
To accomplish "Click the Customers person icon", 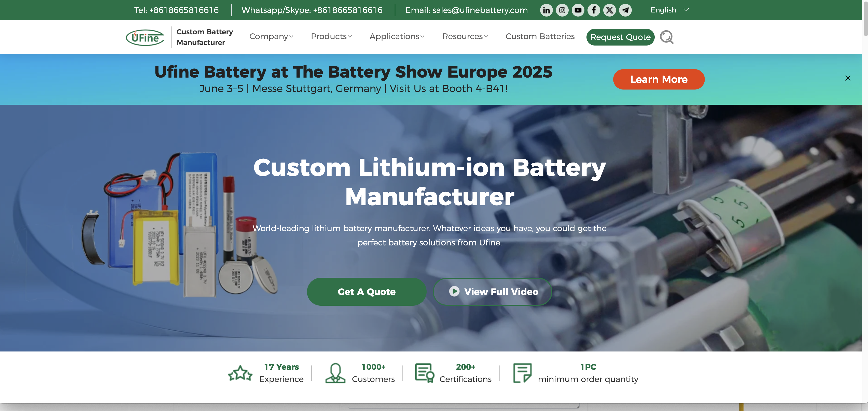I will point(335,373).
